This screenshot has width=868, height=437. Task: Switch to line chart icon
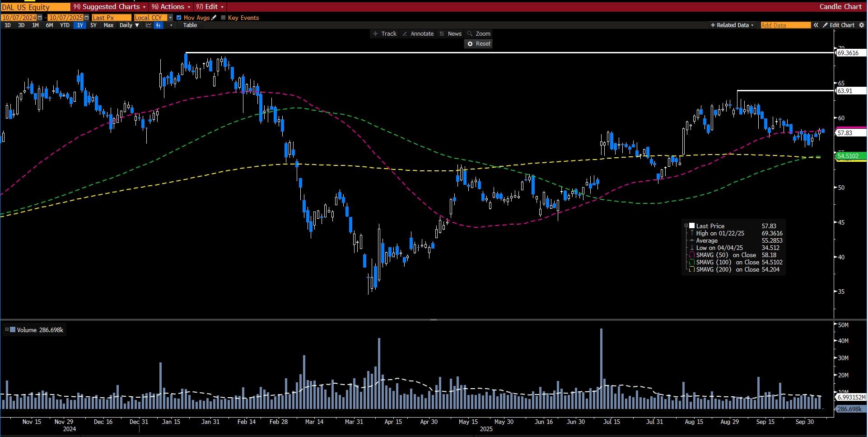[x=149, y=25]
